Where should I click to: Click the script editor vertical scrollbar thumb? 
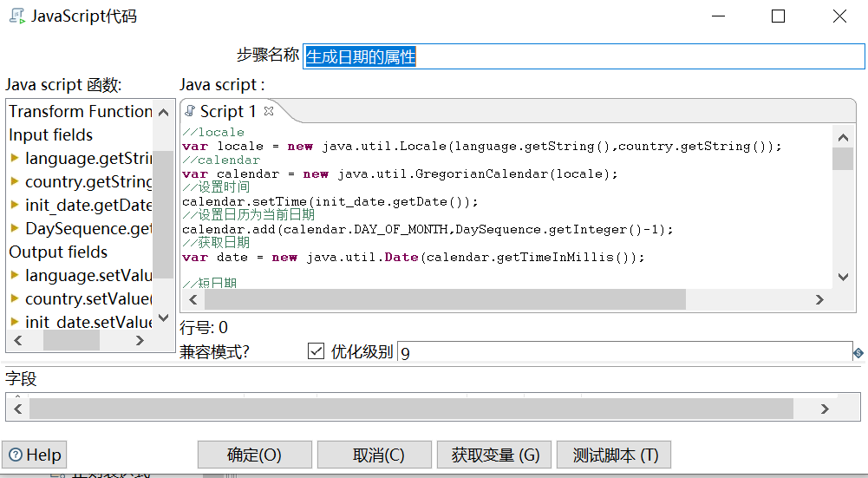coord(843,159)
